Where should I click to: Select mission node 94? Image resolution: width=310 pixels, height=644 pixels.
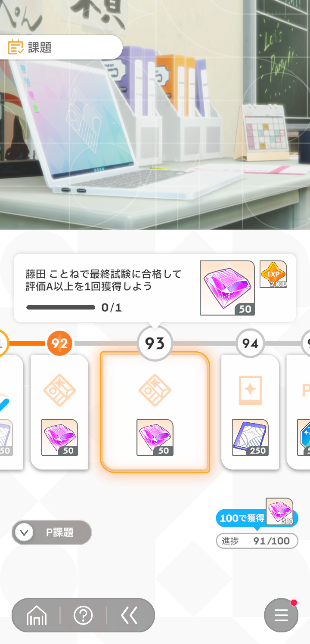click(x=250, y=344)
